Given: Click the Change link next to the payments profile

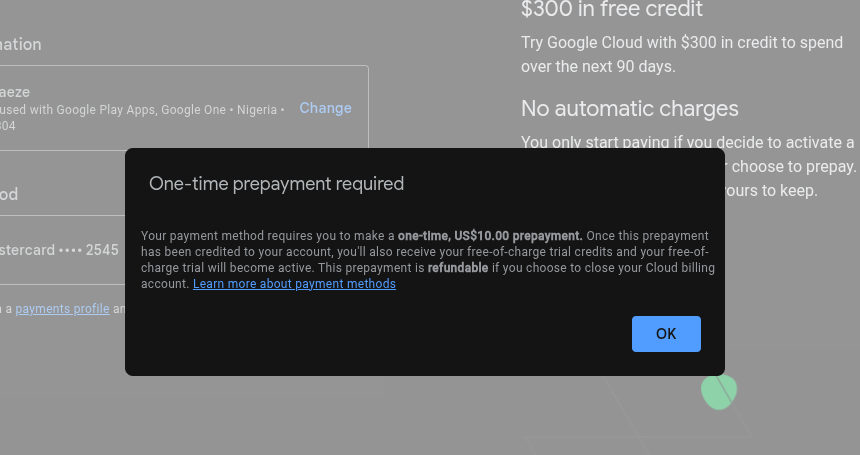Looking at the screenshot, I should tap(325, 108).
